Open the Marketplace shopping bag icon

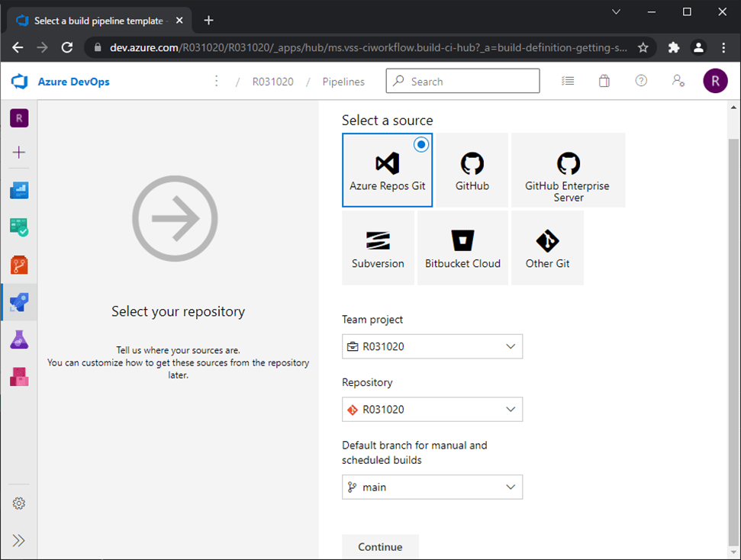tap(604, 82)
